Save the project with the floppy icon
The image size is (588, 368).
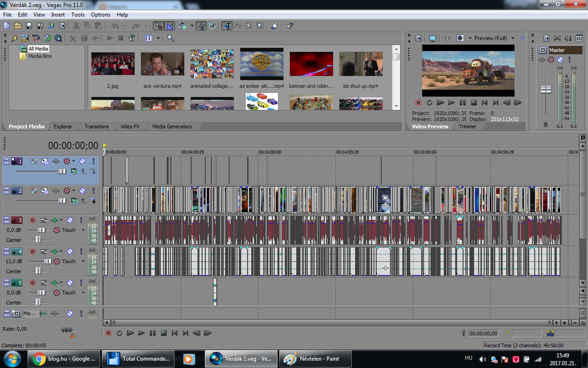click(x=28, y=26)
